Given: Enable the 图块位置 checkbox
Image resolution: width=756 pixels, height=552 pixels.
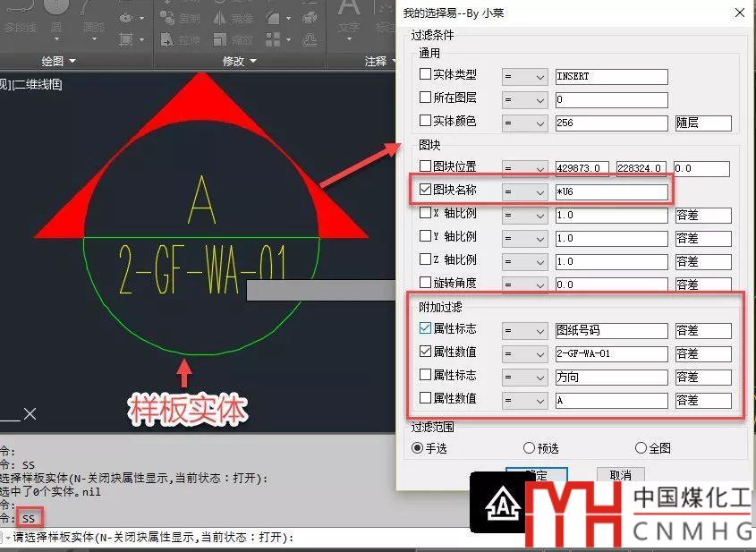Looking at the screenshot, I should [425, 166].
